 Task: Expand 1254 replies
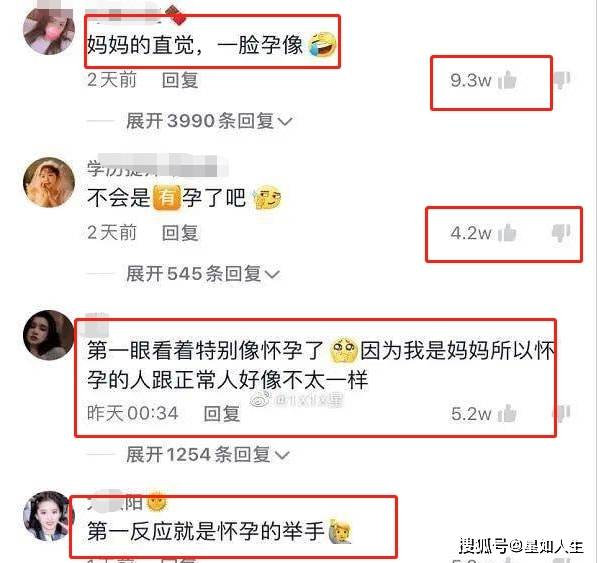click(x=208, y=455)
